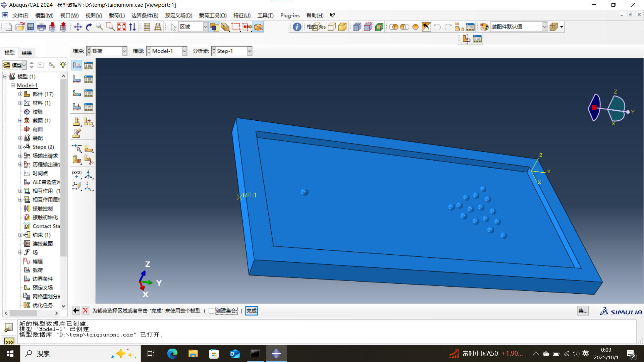Click the Magnify View tool

99,27
